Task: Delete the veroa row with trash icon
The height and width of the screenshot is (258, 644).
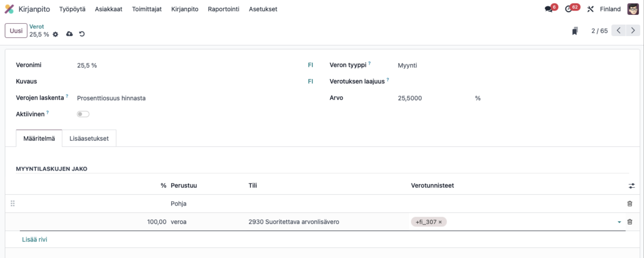Action: point(630,222)
